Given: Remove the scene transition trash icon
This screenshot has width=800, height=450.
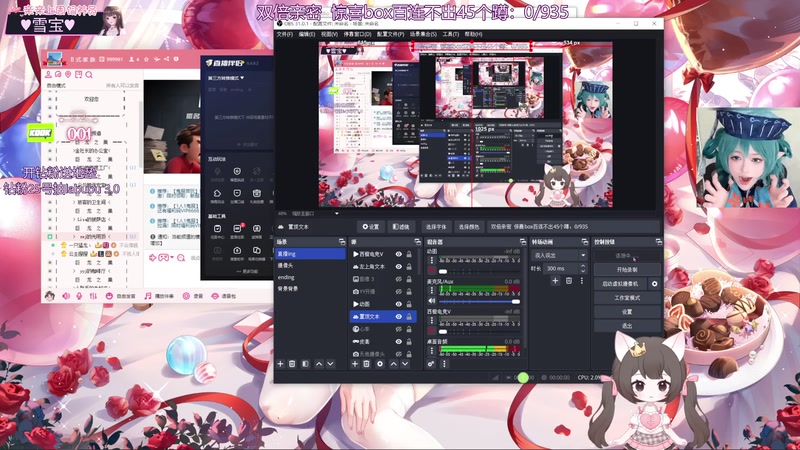Looking at the screenshot, I should click(x=568, y=281).
